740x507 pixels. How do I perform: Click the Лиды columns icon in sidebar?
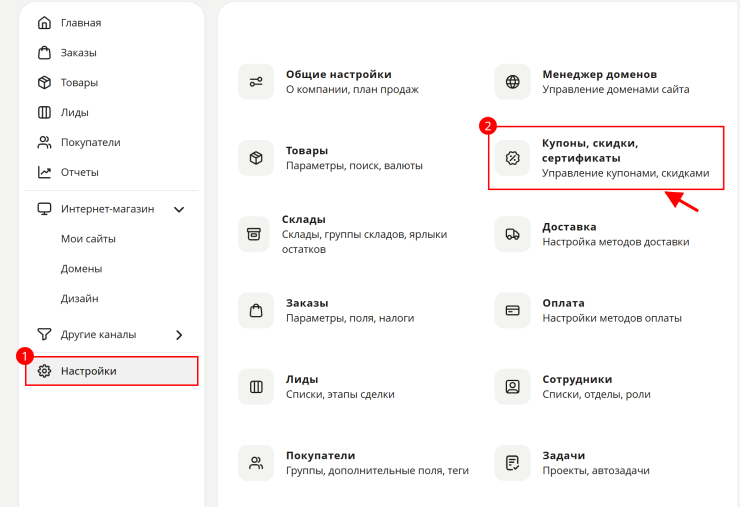44,112
